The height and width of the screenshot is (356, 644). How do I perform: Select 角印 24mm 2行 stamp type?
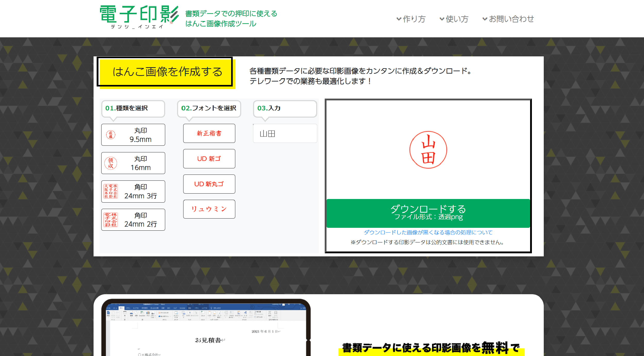pos(133,220)
